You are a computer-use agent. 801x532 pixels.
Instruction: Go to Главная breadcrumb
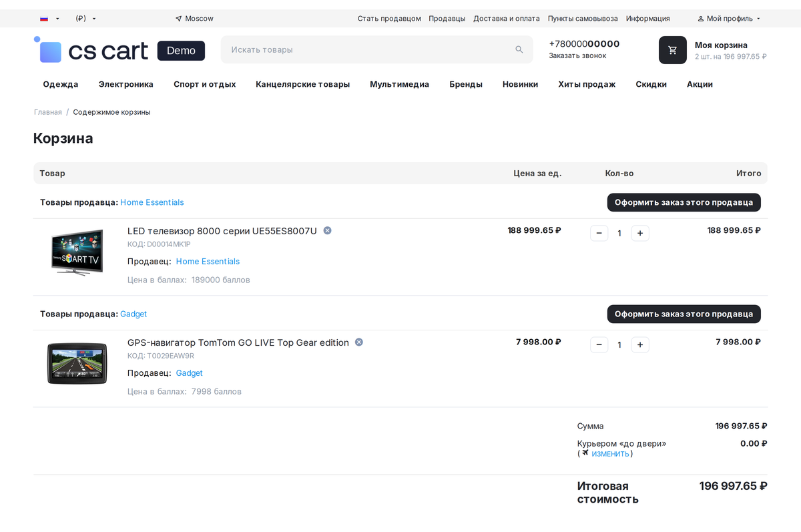tap(48, 112)
